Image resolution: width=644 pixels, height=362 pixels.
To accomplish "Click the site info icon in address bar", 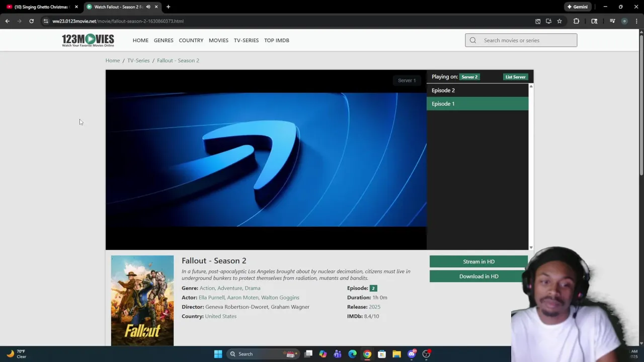I will pos(46,21).
